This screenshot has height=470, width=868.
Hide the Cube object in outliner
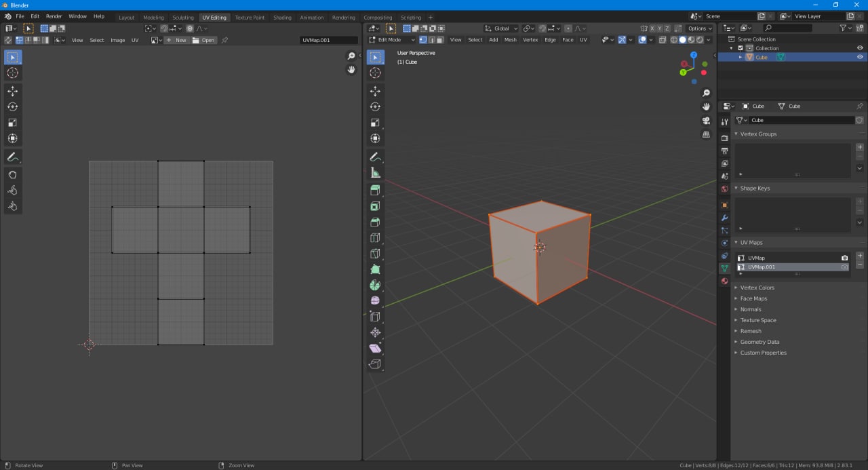click(860, 58)
